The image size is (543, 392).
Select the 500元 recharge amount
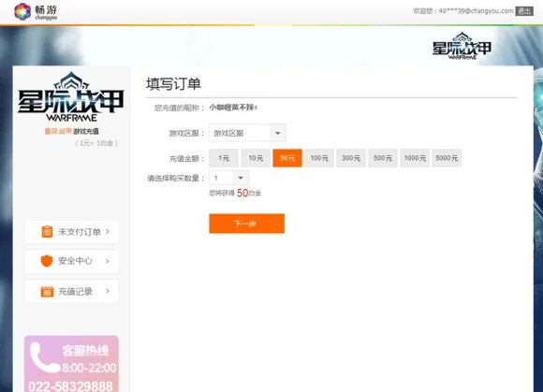click(x=383, y=158)
